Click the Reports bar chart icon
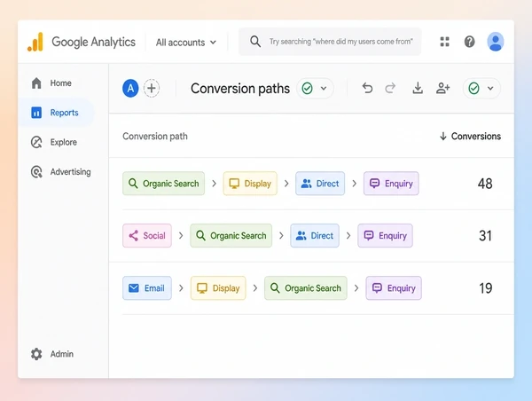 tap(36, 113)
